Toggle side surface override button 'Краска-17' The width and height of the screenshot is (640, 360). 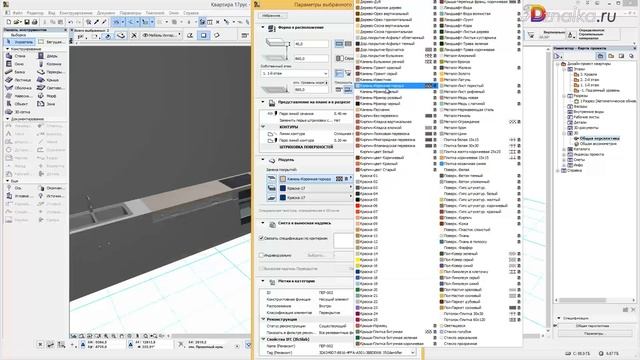[271, 188]
